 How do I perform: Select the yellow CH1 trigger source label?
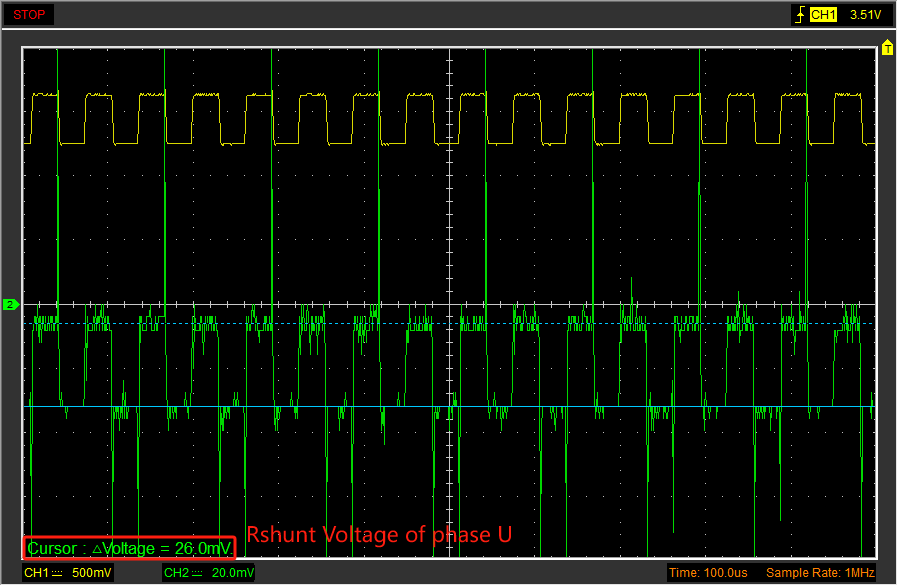tap(823, 15)
